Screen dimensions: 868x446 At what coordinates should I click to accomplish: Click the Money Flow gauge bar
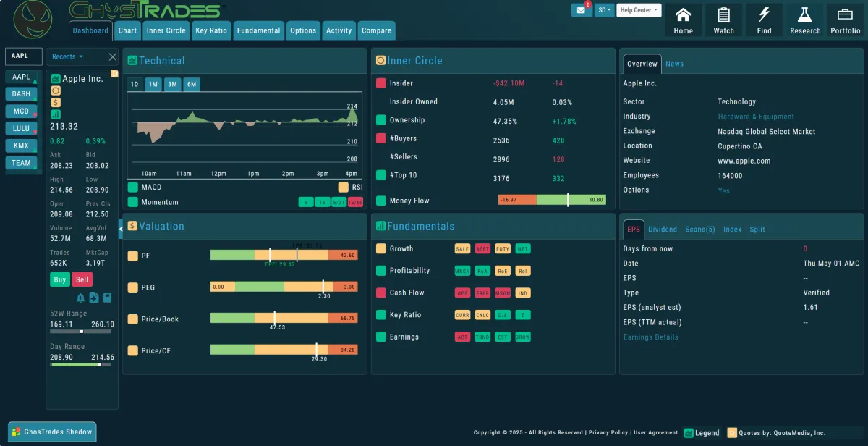tap(552, 200)
